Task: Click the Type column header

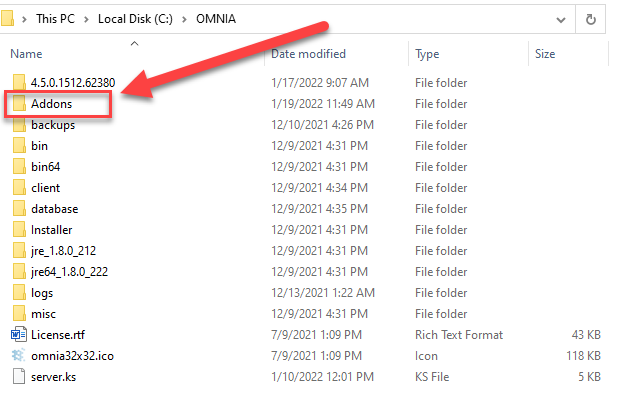Action: [427, 54]
